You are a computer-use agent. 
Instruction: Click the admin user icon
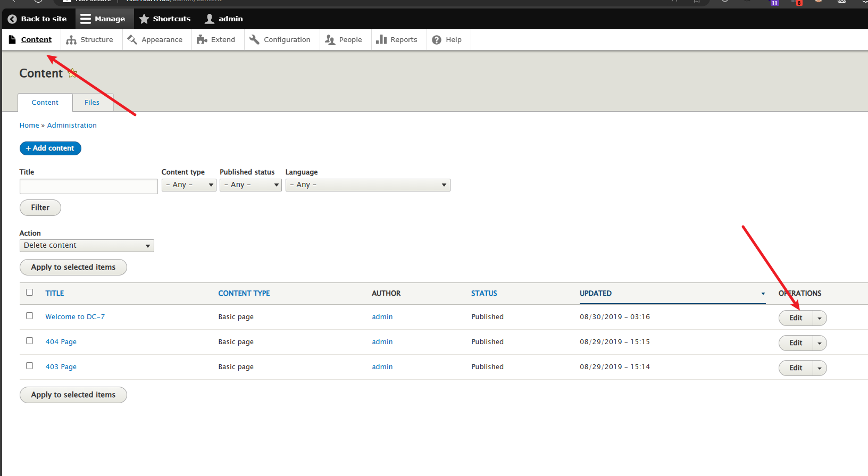tap(210, 19)
